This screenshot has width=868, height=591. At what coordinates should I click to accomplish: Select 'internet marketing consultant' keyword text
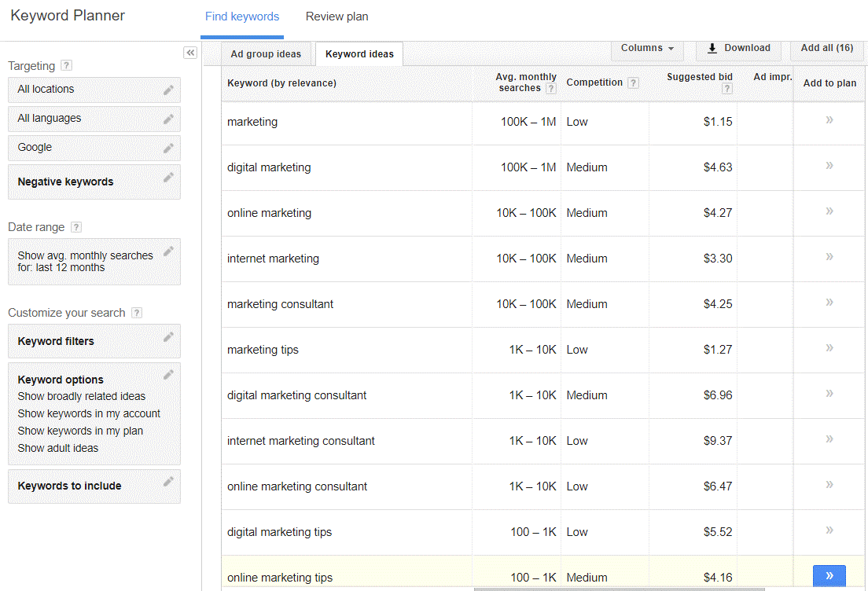coord(300,441)
